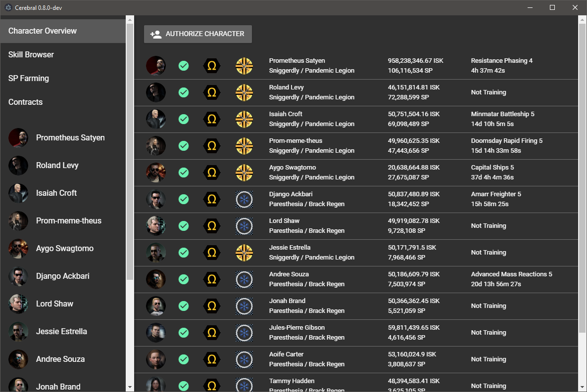Click green check status for Roland Levy

184,92
